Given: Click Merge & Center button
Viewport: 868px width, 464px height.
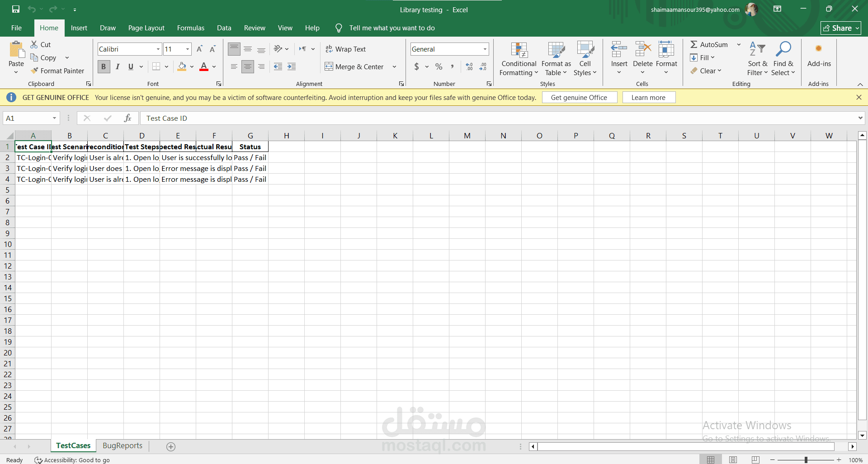Looking at the screenshot, I should click(x=354, y=66).
